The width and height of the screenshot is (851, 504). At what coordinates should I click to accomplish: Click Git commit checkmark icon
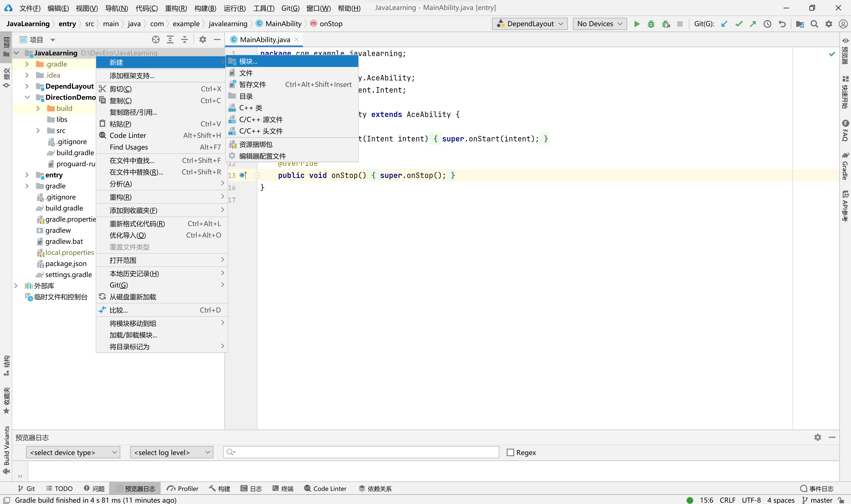tap(739, 24)
